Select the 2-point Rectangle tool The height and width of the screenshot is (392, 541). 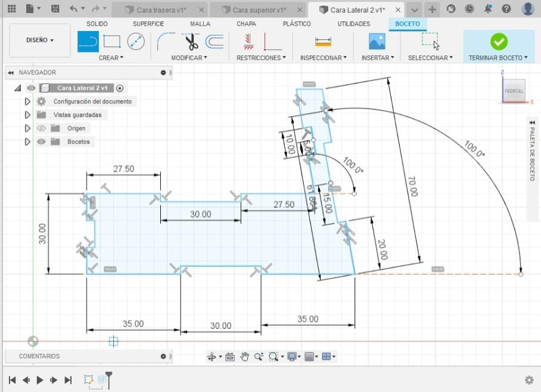point(112,42)
